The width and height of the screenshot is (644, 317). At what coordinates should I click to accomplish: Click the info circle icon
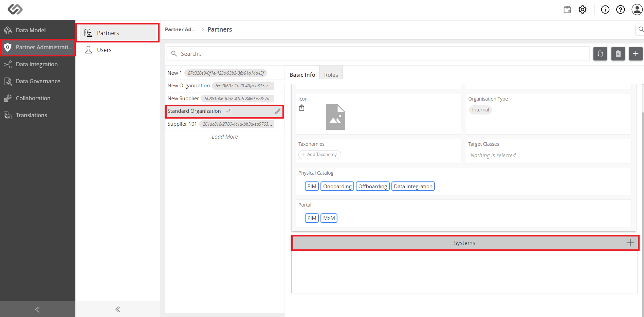point(605,10)
